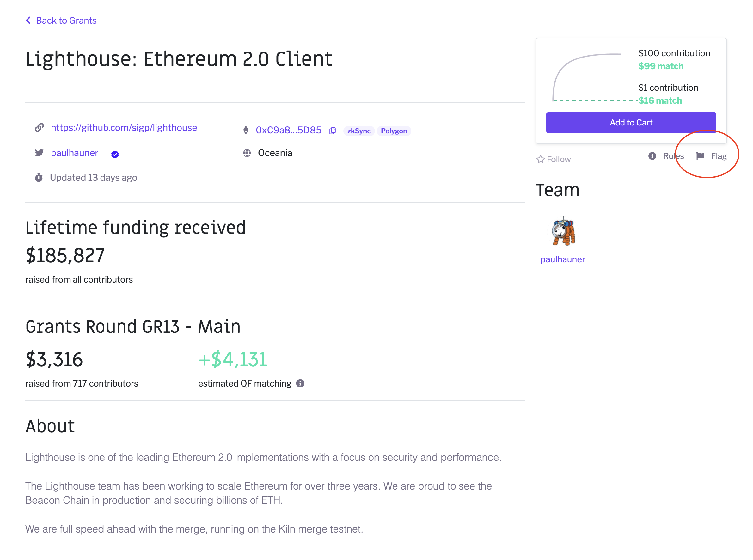Click the info icon next to estimated QF matching
Screen dimensions: 753x560
(x=300, y=383)
